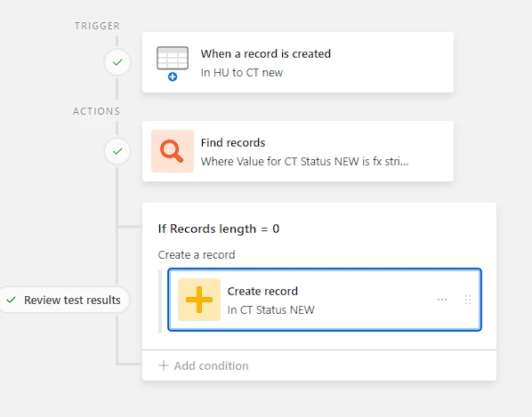
Task: Click the checkmark in Review test results
Action: click(12, 300)
